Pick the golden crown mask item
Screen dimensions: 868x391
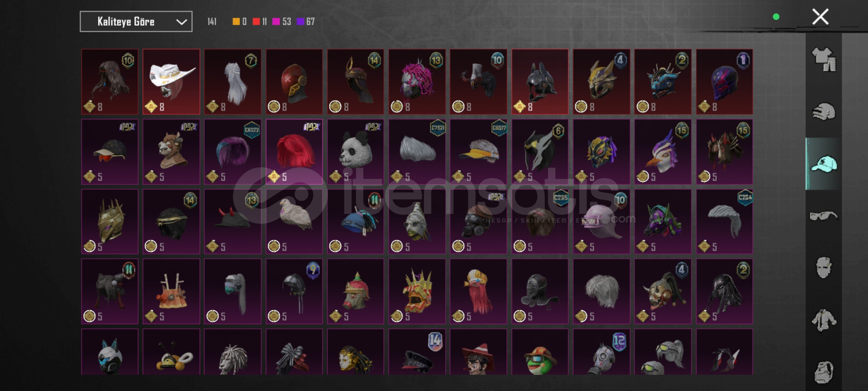[417, 291]
